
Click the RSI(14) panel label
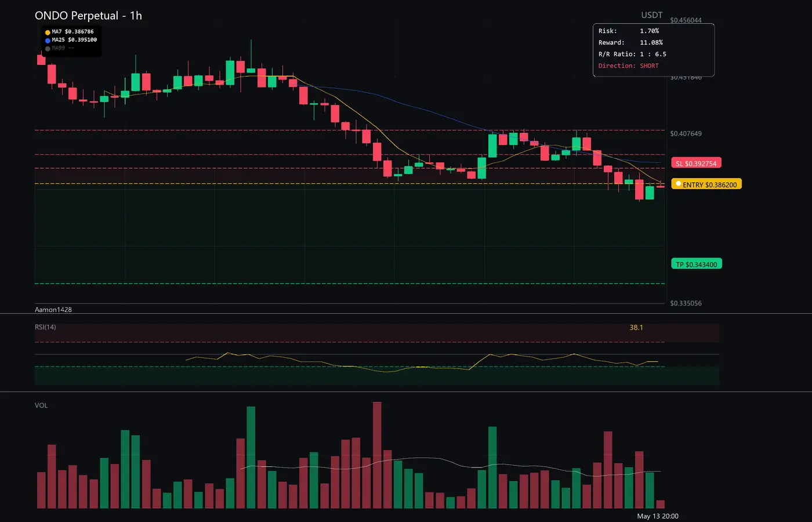45,327
